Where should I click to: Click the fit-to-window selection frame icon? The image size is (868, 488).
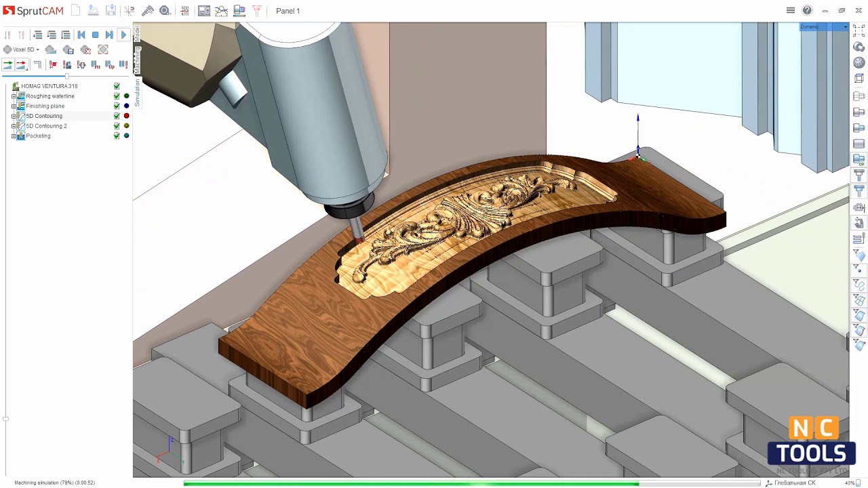[x=859, y=30]
